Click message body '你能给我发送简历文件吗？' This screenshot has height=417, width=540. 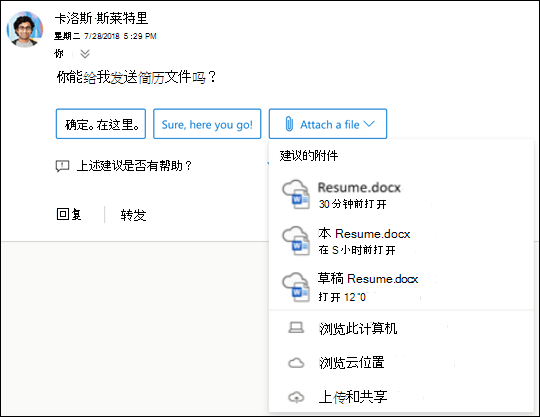136,77
